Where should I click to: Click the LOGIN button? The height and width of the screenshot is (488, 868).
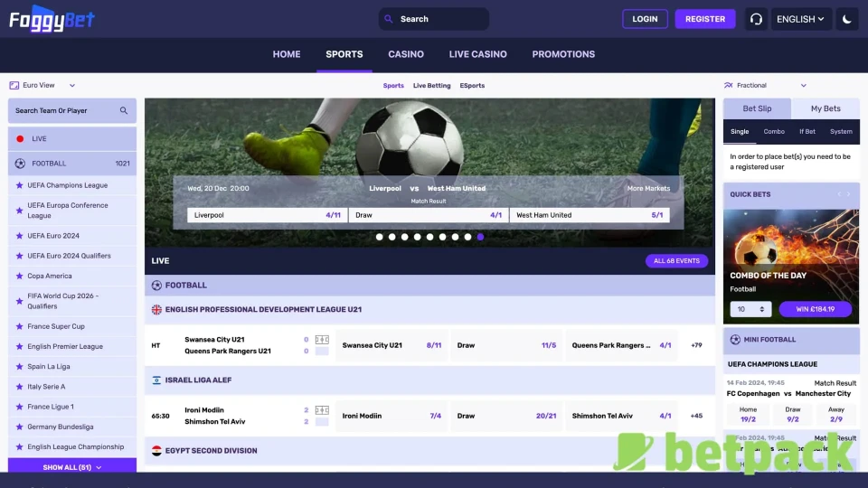coord(645,19)
